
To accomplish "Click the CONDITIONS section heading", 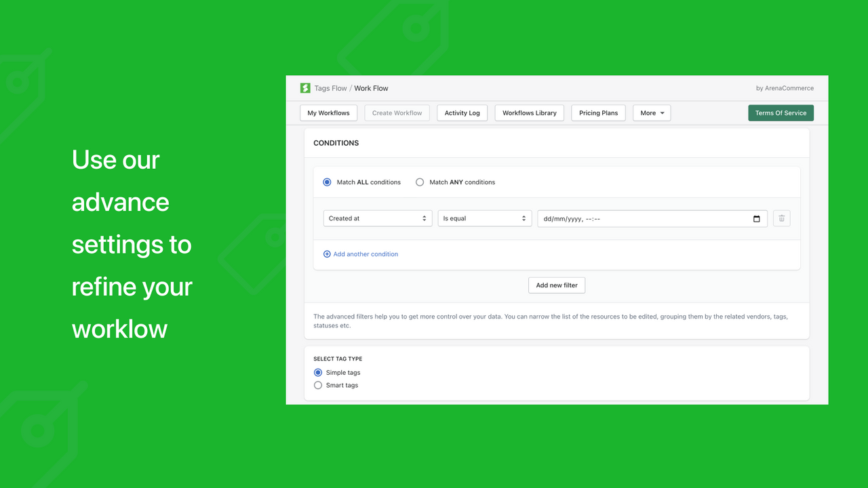I will [336, 143].
